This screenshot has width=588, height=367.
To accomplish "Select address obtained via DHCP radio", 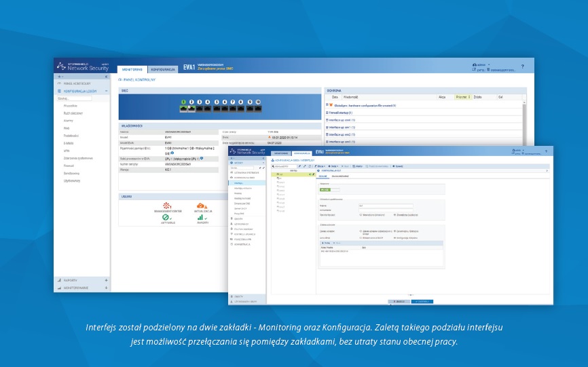I will [x=361, y=238].
